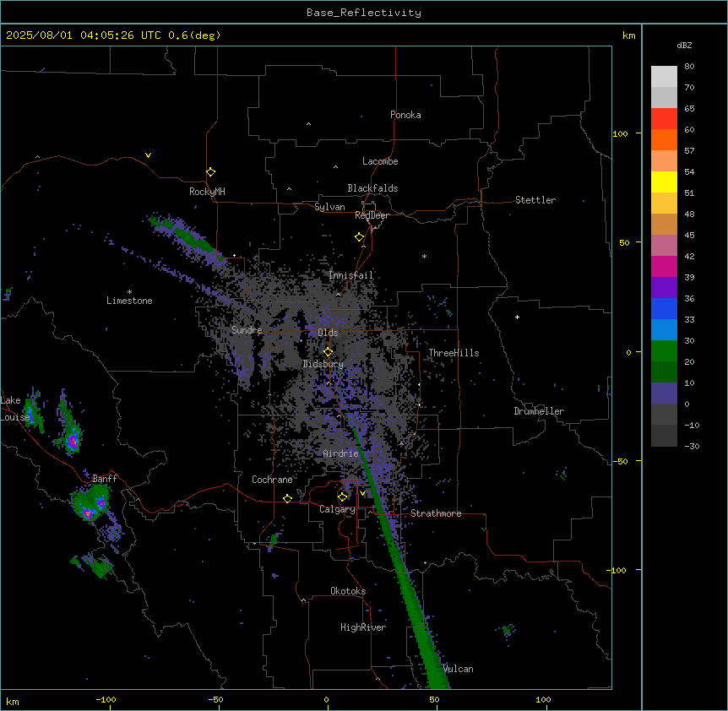The height and width of the screenshot is (711, 728).
Task: Click the 0.6(deg) elevation angle text
Action: point(194,35)
